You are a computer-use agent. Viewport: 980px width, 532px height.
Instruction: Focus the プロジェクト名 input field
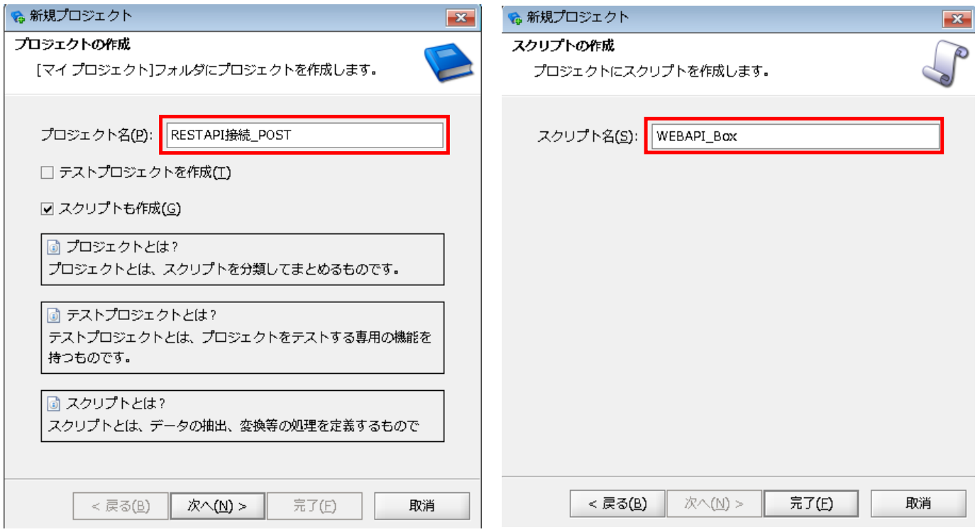coord(305,135)
